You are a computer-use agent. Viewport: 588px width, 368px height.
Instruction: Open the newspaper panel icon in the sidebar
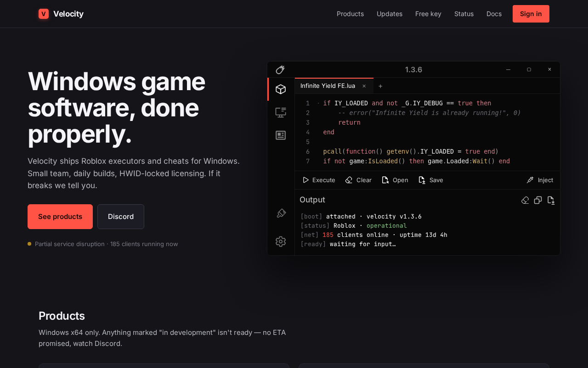tap(281, 135)
